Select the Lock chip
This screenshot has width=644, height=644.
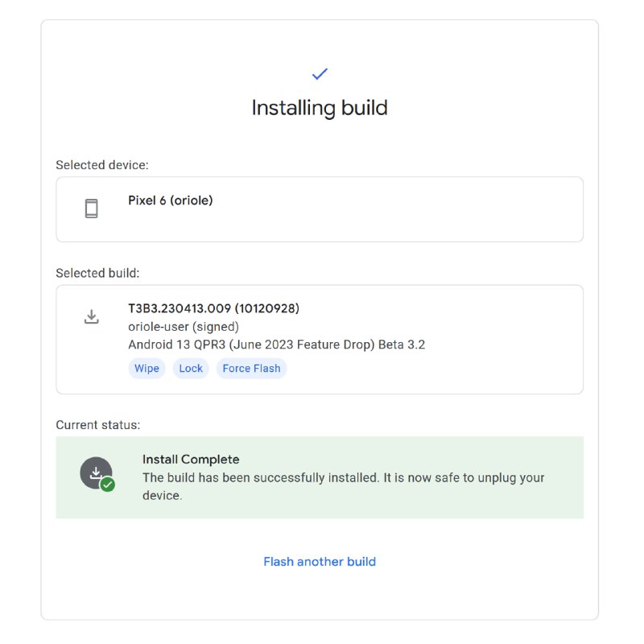click(191, 369)
